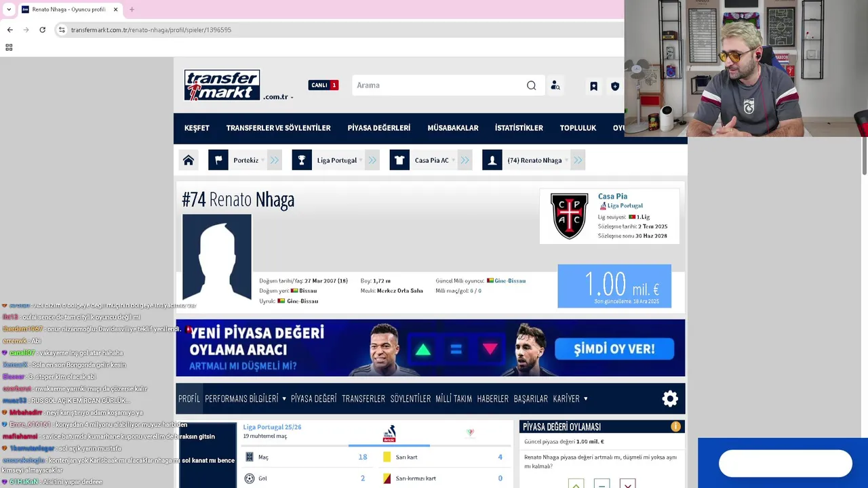Open the MÜSABAKALAR menu

click(453, 128)
